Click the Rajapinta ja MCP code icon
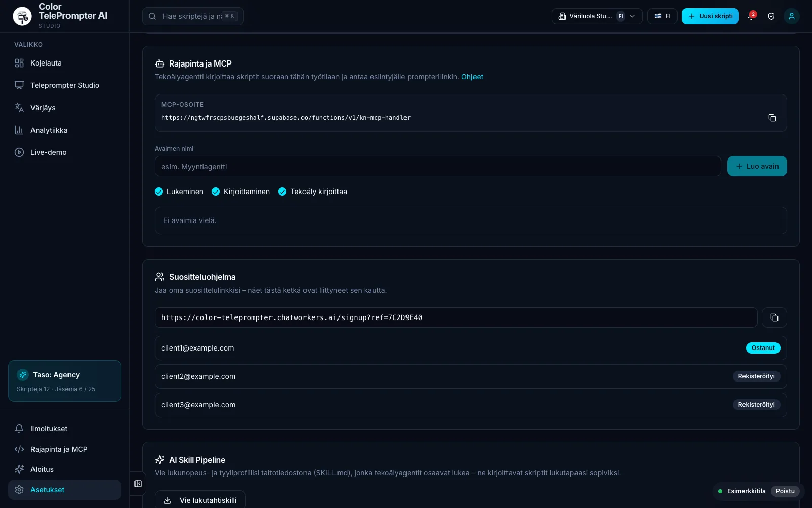 (19, 449)
